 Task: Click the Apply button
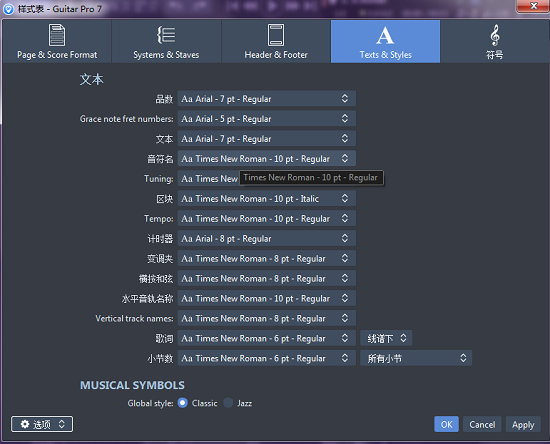point(523,424)
